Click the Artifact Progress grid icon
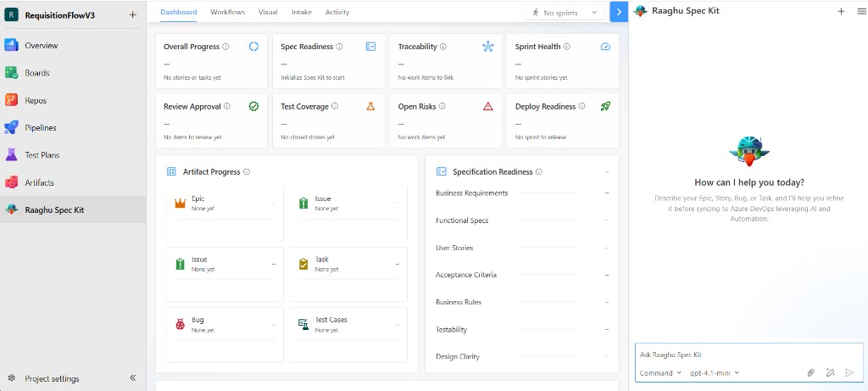The width and height of the screenshot is (868, 391). (171, 171)
